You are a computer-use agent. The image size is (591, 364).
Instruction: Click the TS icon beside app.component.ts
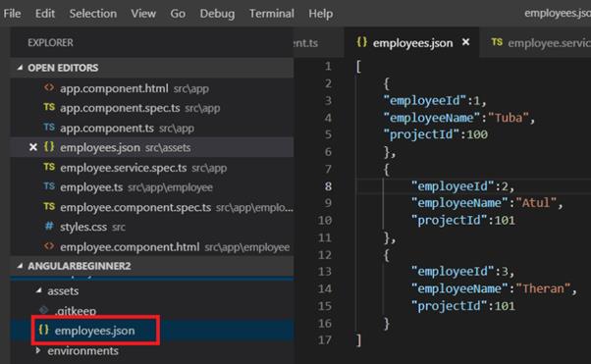tap(49, 127)
